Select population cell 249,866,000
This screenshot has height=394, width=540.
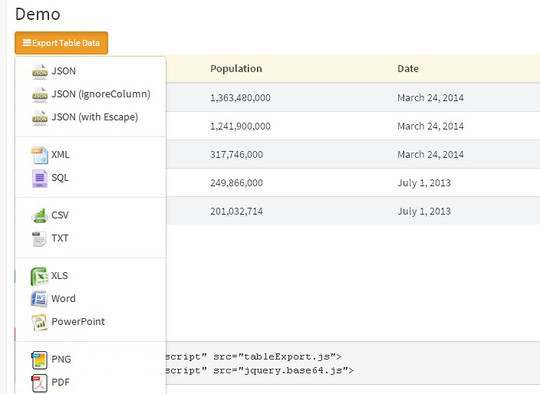click(x=237, y=183)
